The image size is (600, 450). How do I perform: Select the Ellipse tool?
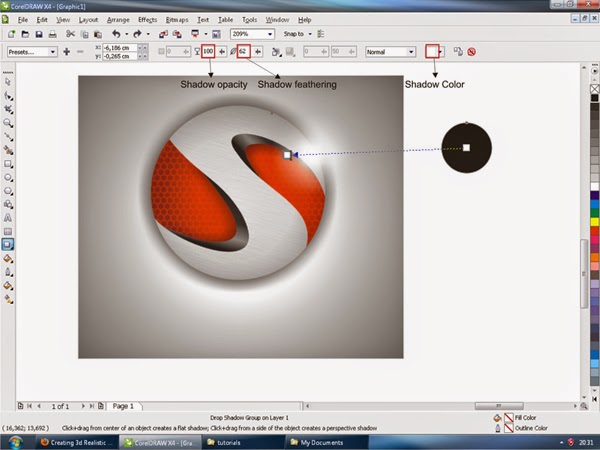pyautogui.click(x=8, y=178)
